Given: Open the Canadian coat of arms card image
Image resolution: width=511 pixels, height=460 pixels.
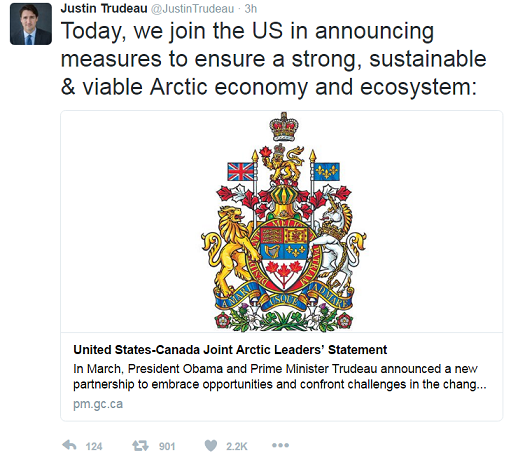Looking at the screenshot, I should pyautogui.click(x=282, y=222).
